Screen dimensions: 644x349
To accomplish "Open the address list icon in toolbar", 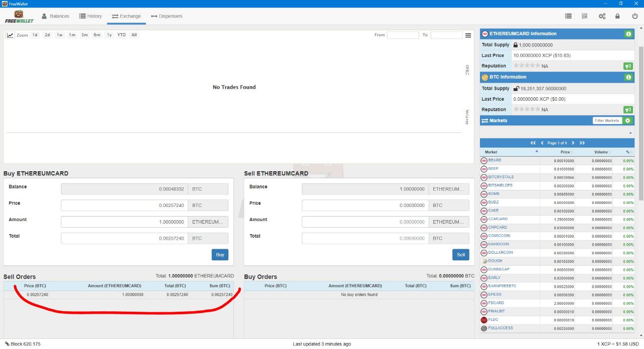I will (568, 16).
